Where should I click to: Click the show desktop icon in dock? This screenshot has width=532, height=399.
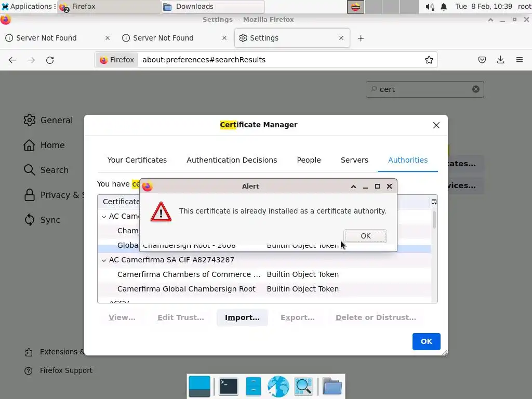(x=199, y=387)
